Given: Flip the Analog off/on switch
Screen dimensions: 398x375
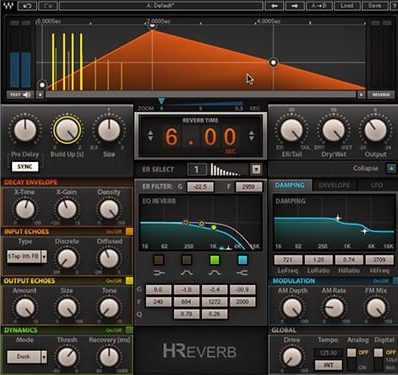Looking at the screenshot, I should [x=351, y=358].
